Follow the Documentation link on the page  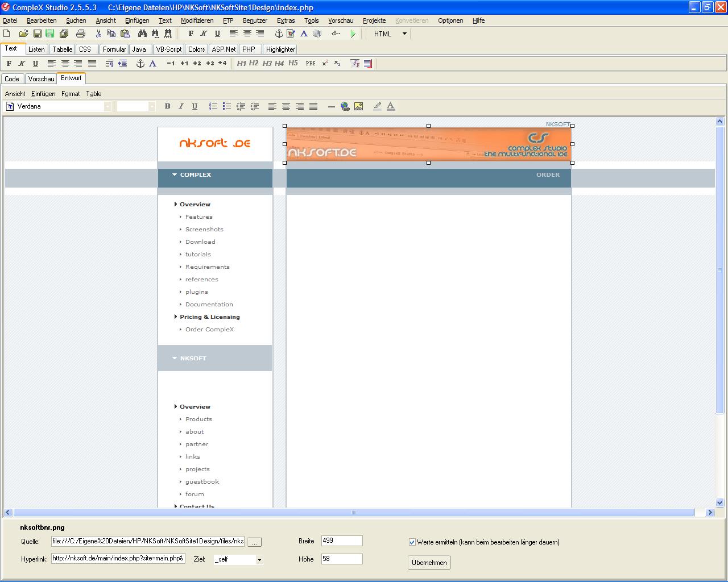point(209,305)
